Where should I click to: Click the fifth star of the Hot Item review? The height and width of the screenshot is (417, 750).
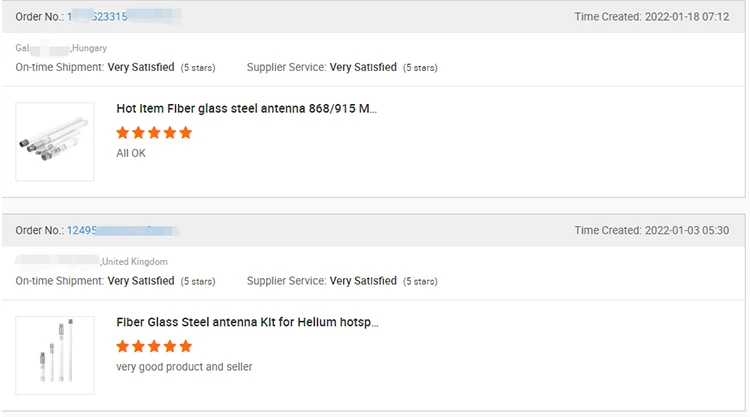point(185,133)
